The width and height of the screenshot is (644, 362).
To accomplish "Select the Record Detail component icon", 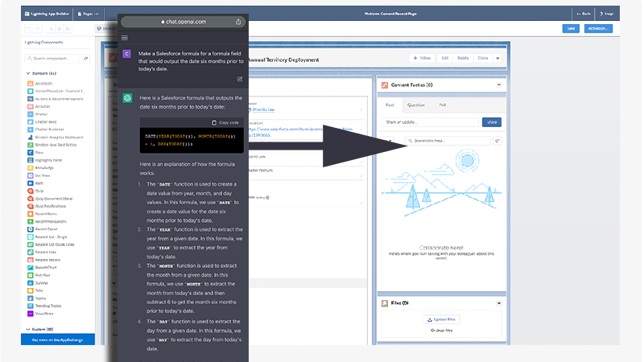I will (x=30, y=229).
